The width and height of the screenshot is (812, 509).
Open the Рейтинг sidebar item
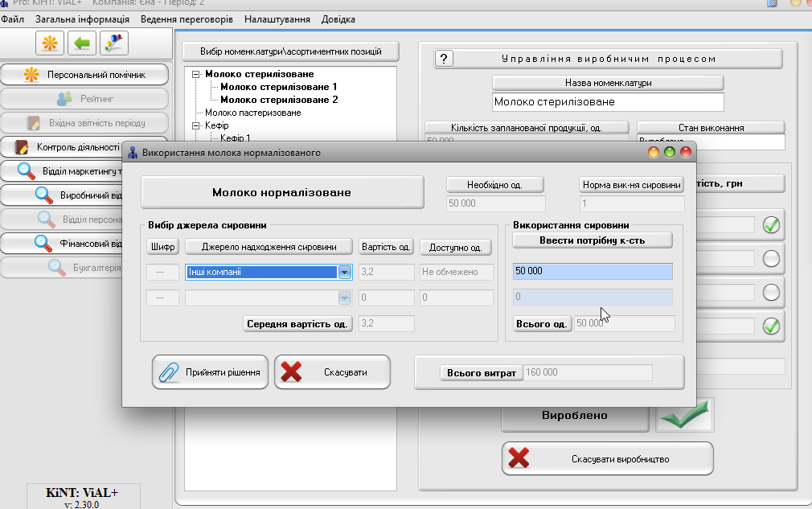84,98
